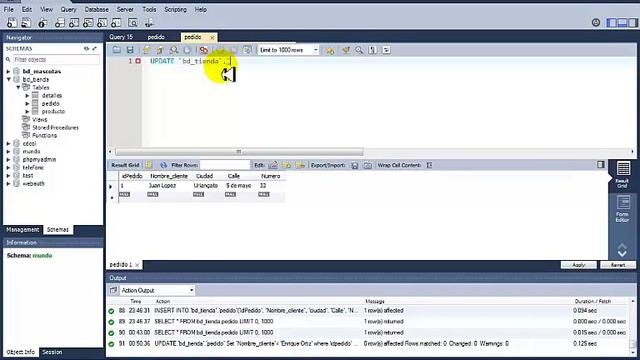
Task: Click the search table data toolbar icon
Action: (x=133, y=23)
